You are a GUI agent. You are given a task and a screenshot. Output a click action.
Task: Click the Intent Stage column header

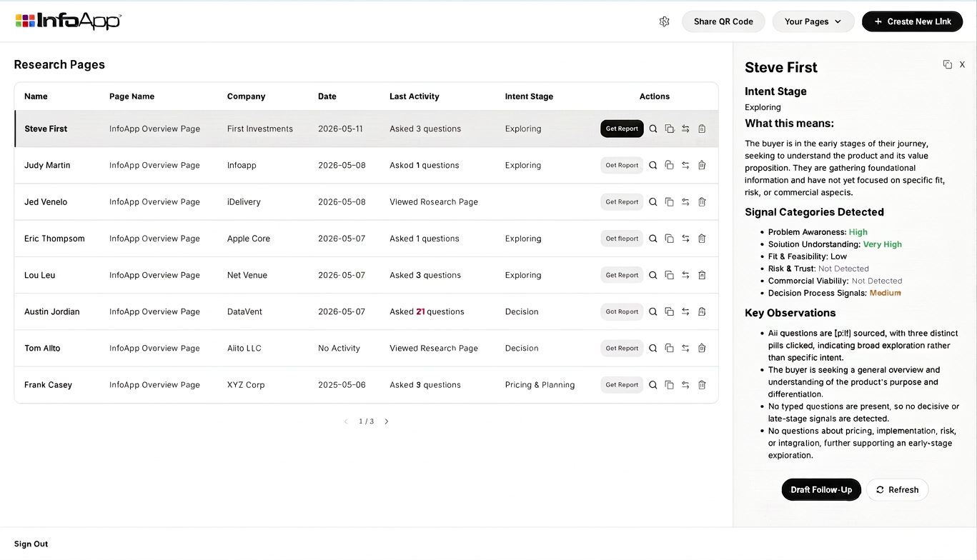pos(529,96)
